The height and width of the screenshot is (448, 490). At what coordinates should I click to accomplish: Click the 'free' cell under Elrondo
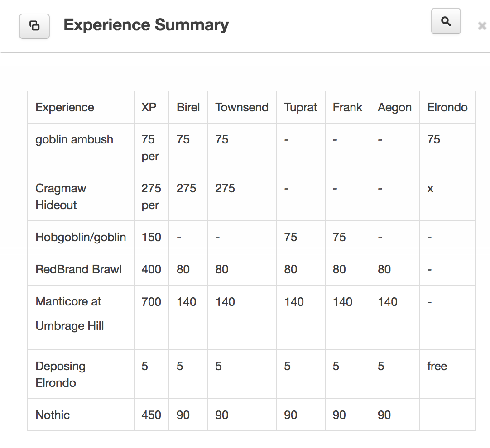click(x=437, y=366)
